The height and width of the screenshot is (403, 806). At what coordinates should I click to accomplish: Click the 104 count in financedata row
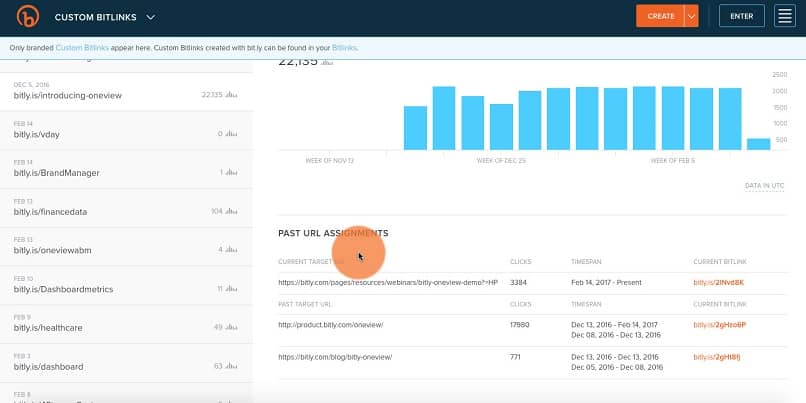point(217,211)
